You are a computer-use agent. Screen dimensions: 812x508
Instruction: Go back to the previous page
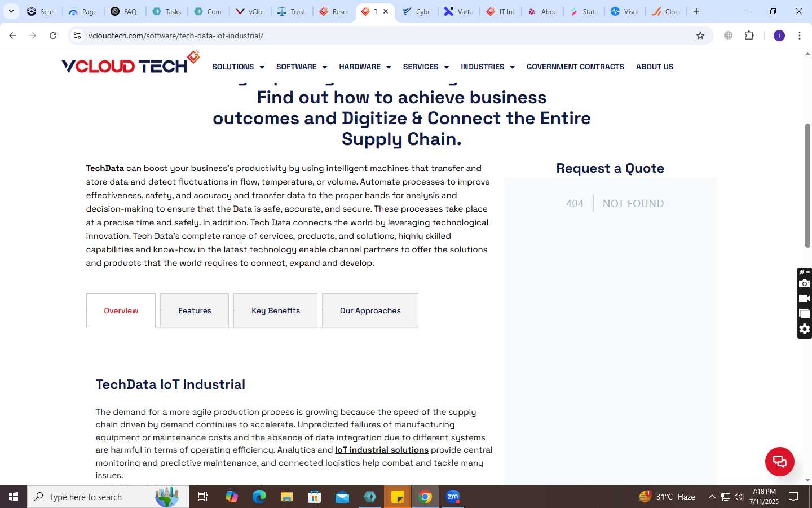[12, 36]
